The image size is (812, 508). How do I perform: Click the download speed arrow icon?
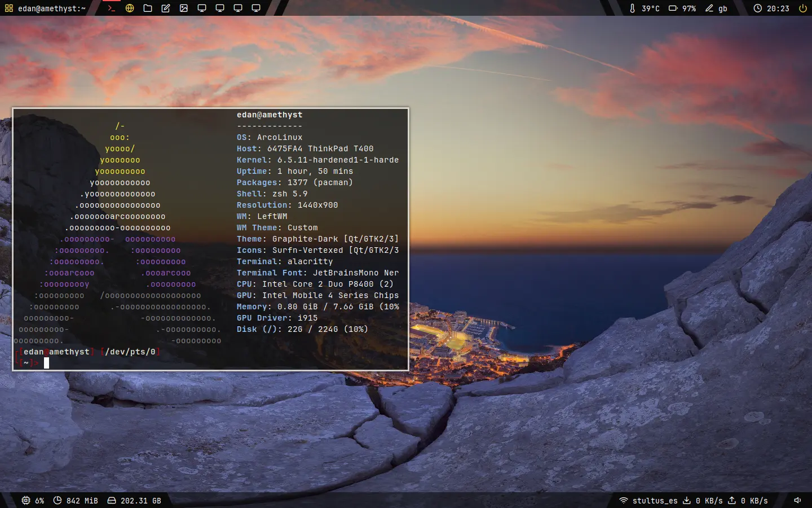click(687, 500)
